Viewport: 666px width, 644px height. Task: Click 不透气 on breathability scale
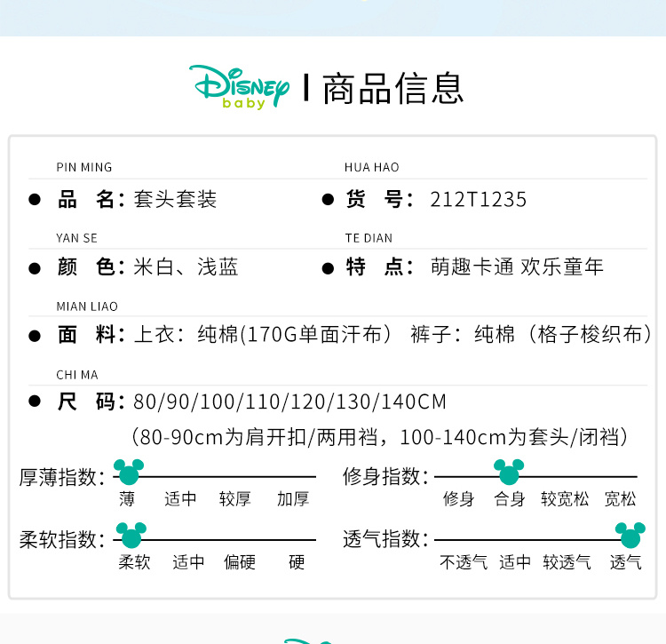click(x=464, y=562)
